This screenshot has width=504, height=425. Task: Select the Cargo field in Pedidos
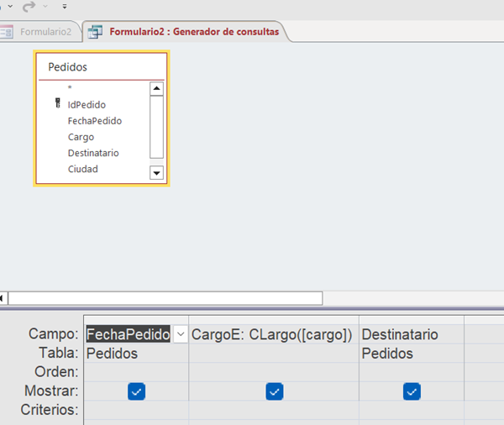pos(81,137)
